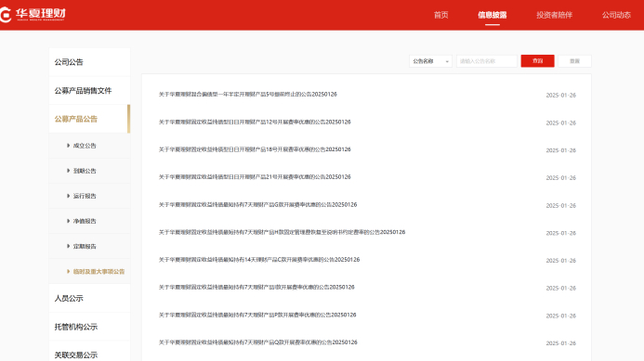This screenshot has height=361, width=644.
Task: Open the 7天理财产品G款 fee discount announcement
Action: coord(258,205)
